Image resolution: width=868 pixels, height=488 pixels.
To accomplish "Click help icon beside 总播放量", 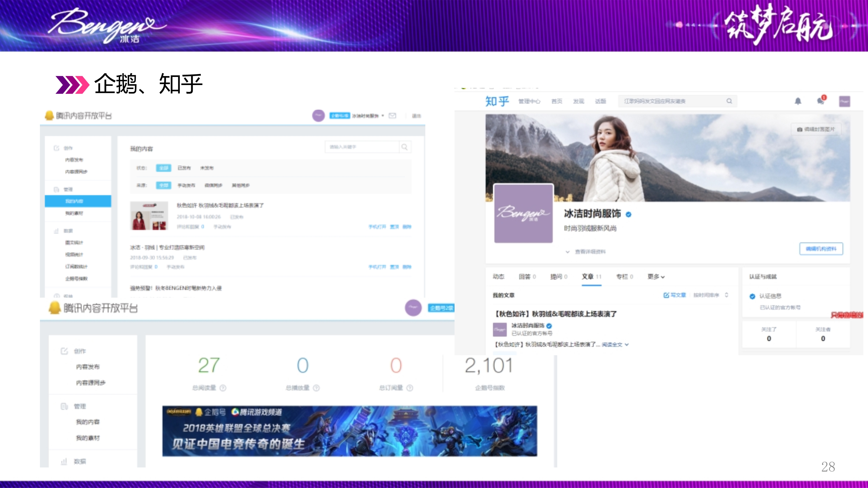I will click(316, 388).
